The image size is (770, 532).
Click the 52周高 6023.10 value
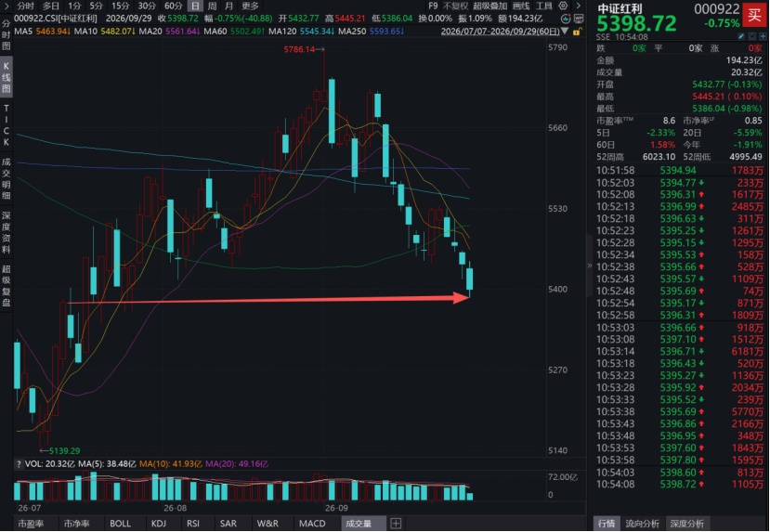659,157
